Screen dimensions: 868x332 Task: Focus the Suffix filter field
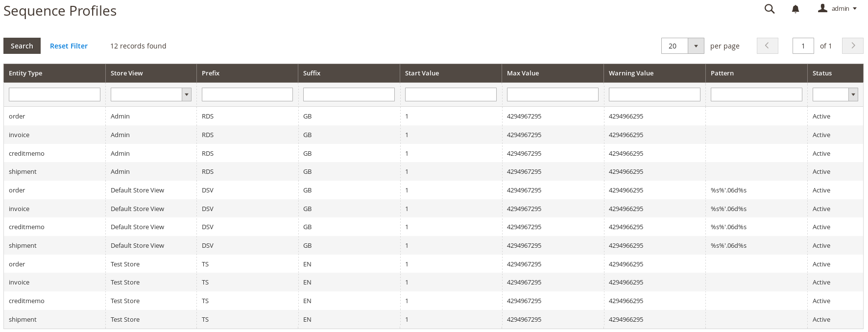(x=349, y=95)
